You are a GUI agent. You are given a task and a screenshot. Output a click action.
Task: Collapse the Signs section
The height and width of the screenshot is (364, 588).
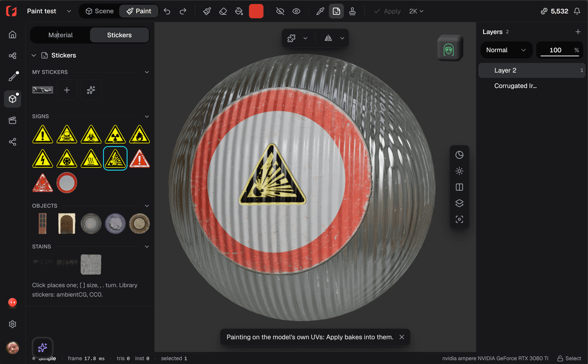pyautogui.click(x=147, y=117)
